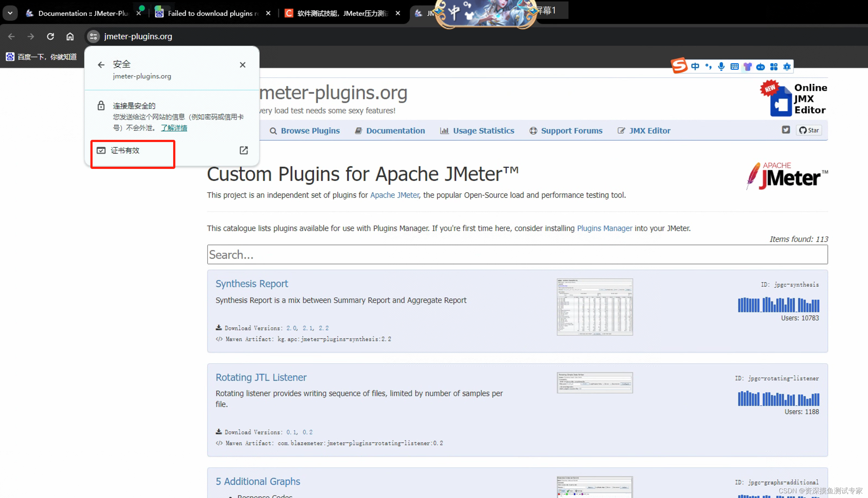
Task: Download Synthesis Report version 2.1
Action: [307, 328]
